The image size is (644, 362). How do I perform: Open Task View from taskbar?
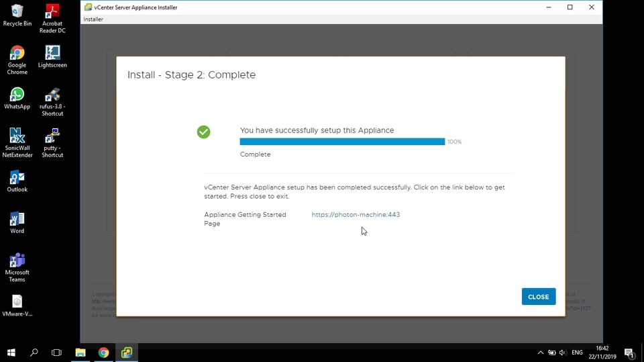point(56,353)
